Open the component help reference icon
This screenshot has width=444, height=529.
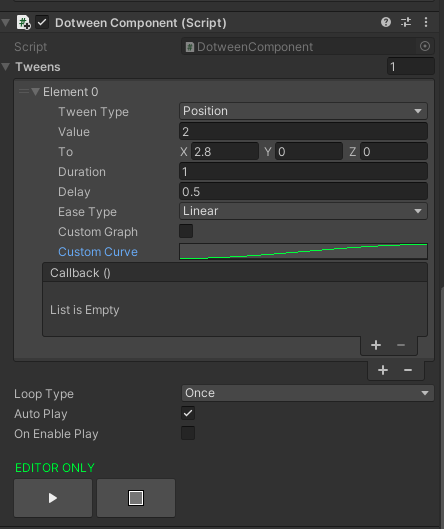tap(386, 22)
